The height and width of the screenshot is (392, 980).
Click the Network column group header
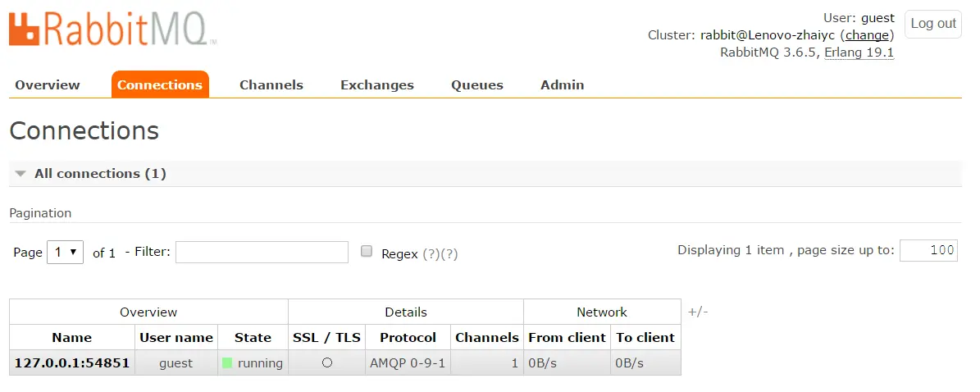pos(602,312)
